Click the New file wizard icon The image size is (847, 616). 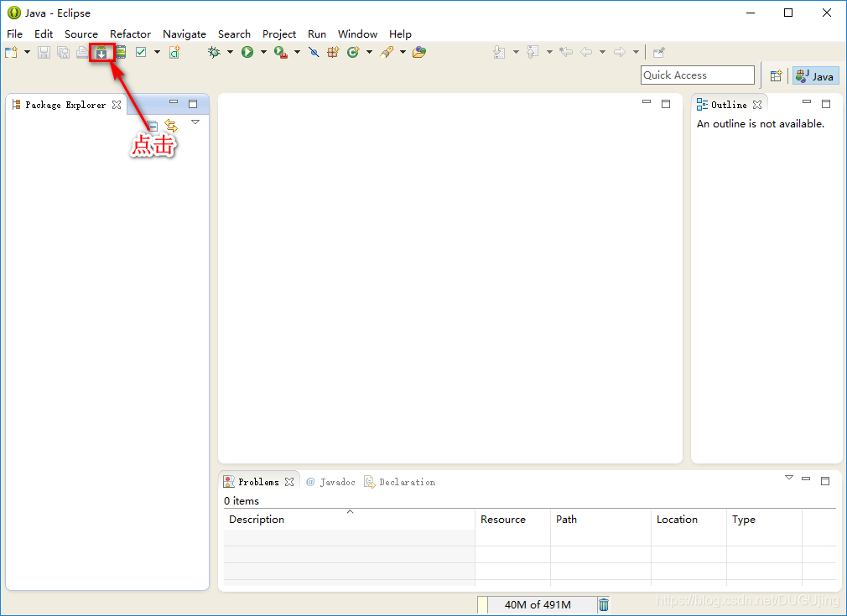[x=11, y=52]
